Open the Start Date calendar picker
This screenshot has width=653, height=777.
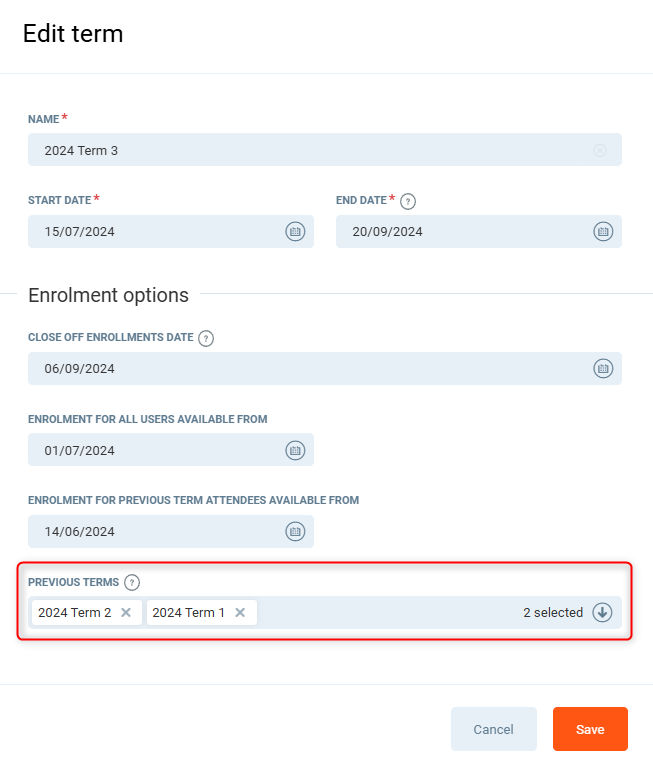tap(295, 231)
